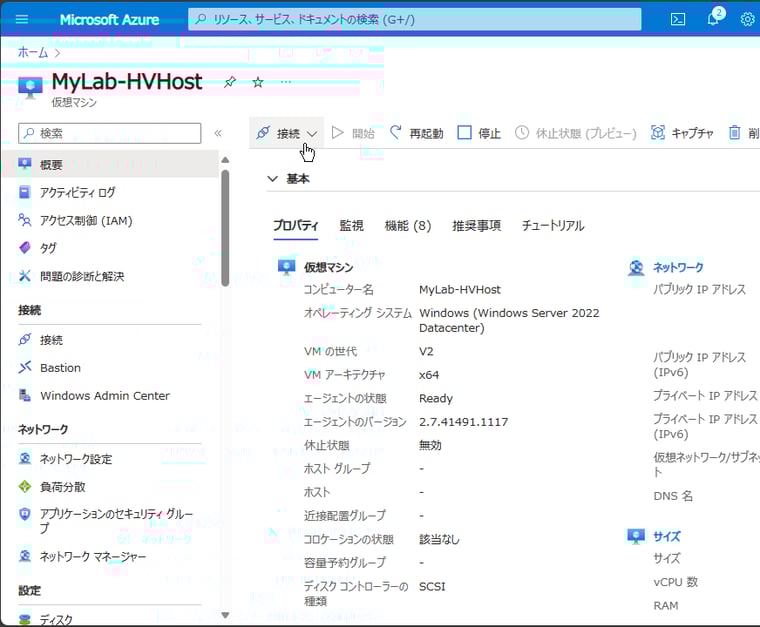The width and height of the screenshot is (760, 627).
Task: Click the VM generation value V2
Action: 426,351
